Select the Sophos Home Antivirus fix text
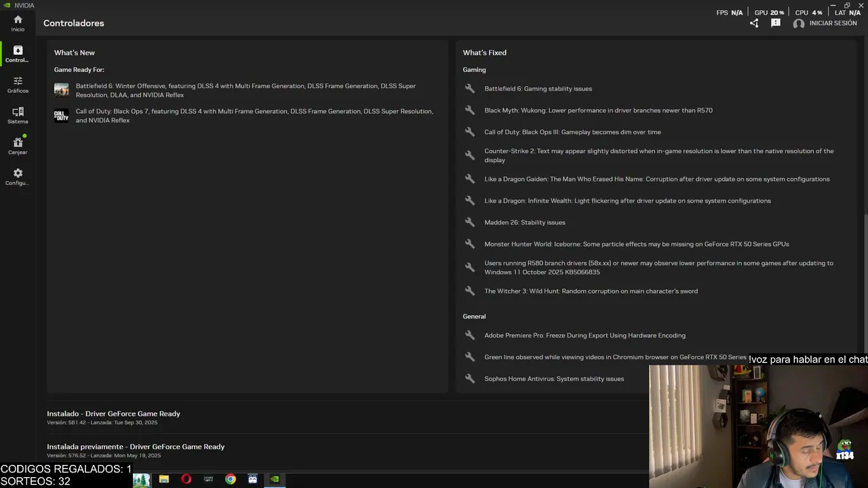 pos(554,379)
